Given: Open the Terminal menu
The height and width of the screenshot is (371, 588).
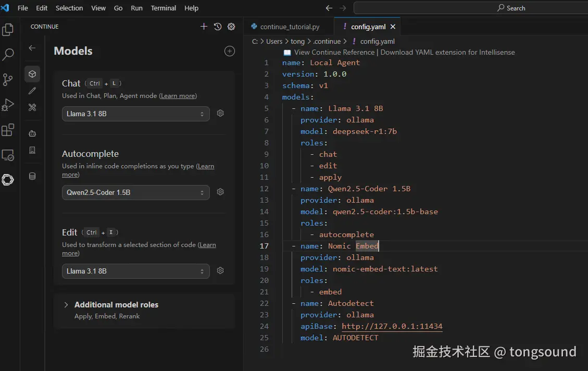Looking at the screenshot, I should [163, 8].
